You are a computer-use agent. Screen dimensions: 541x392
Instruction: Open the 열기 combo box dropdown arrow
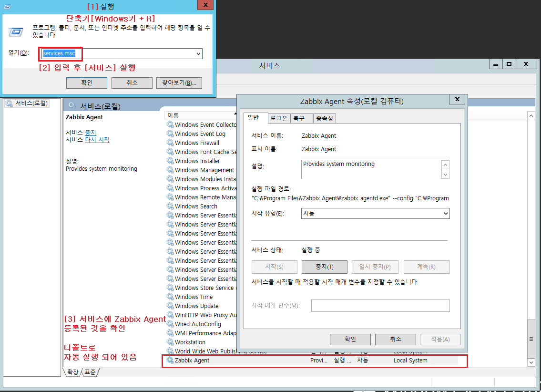point(198,53)
